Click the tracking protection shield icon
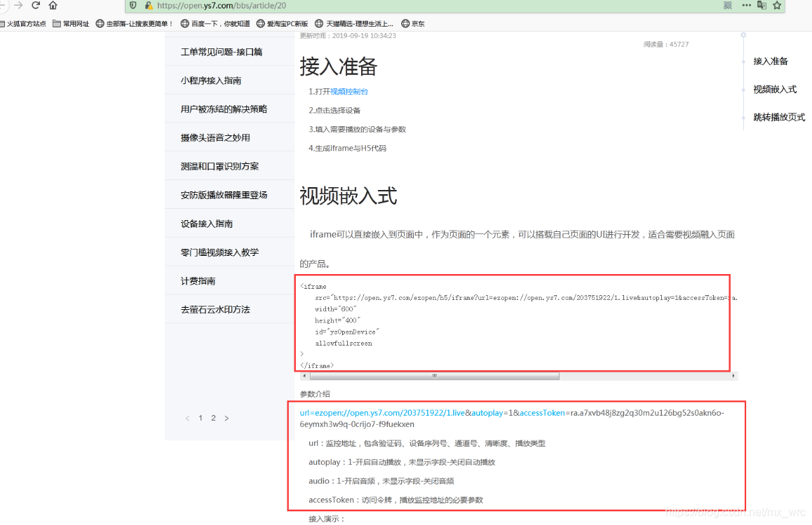Screen dimensions: 812x525 [132, 6]
